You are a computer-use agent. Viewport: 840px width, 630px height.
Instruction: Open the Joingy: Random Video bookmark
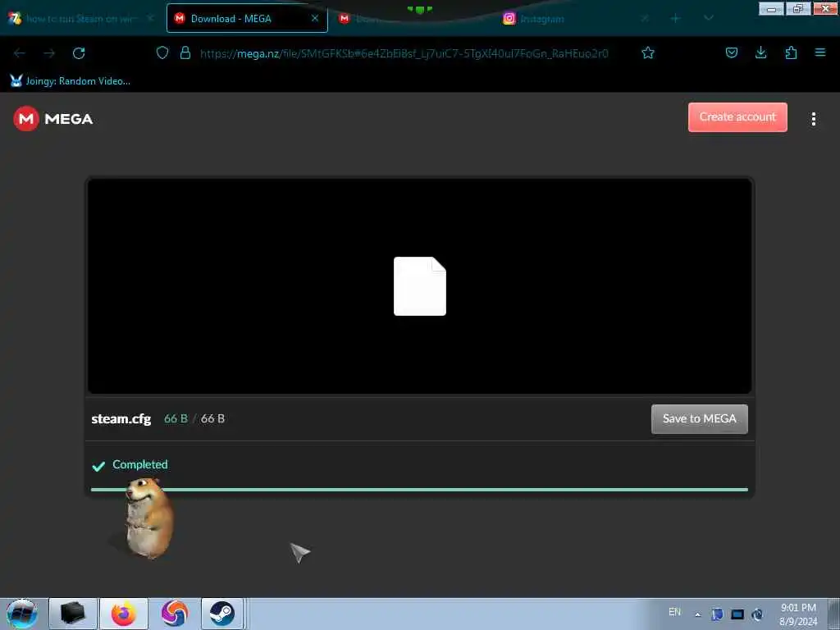71,81
